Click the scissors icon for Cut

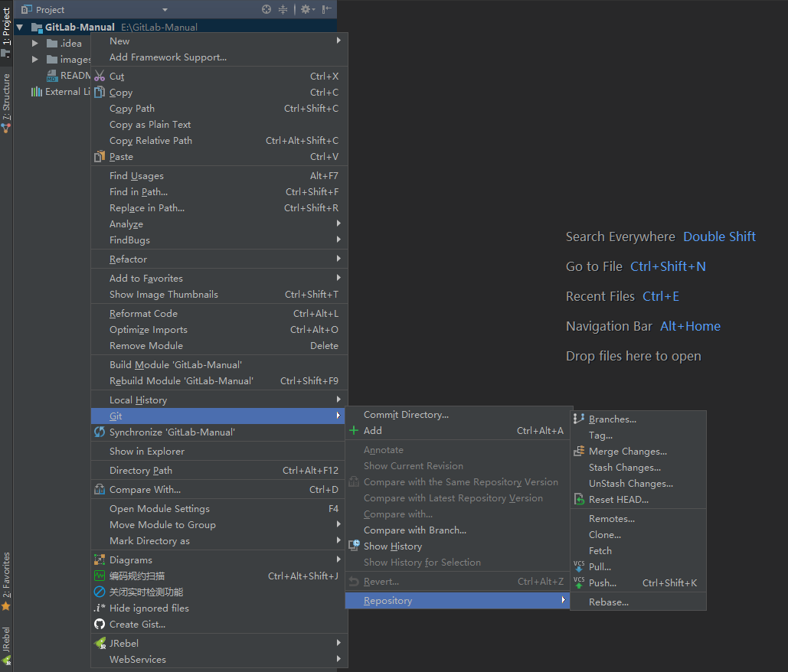(x=100, y=76)
